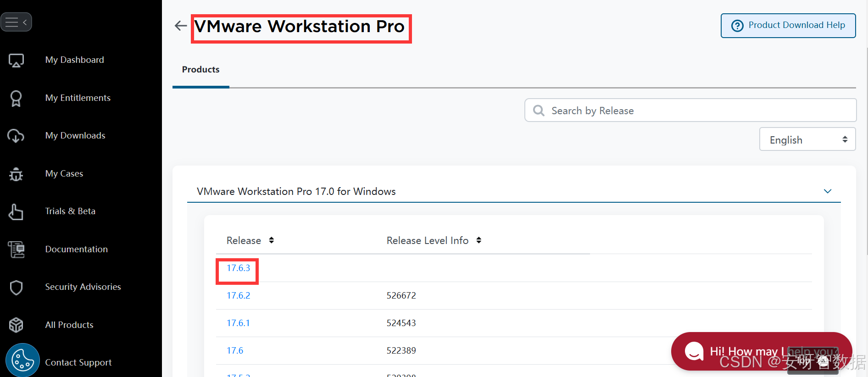Click the My Cases bug icon
Image resolution: width=868 pixels, height=377 pixels.
click(x=16, y=174)
